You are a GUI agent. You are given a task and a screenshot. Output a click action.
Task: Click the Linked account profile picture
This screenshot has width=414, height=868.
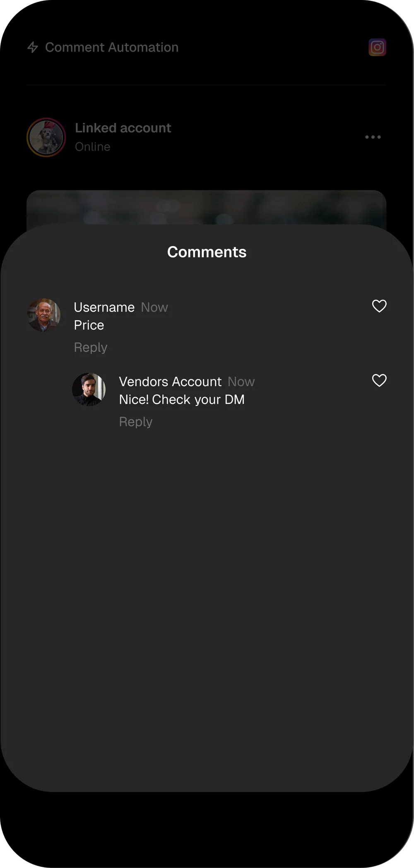(x=46, y=137)
